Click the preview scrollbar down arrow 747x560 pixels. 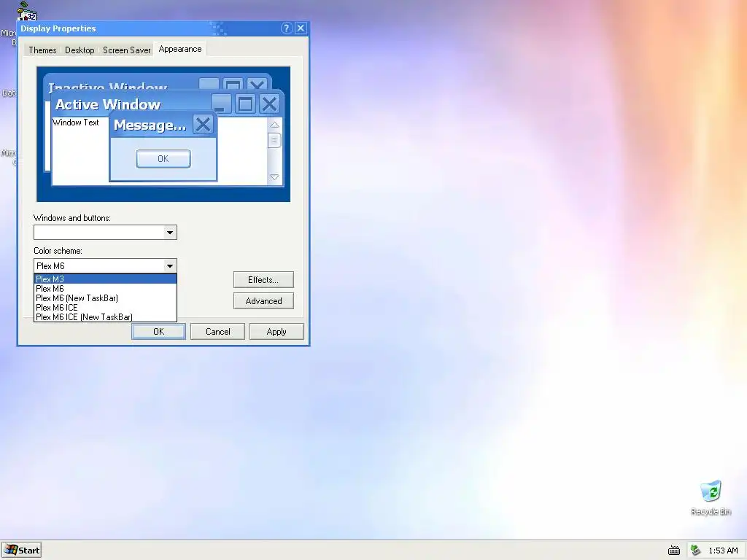274,177
